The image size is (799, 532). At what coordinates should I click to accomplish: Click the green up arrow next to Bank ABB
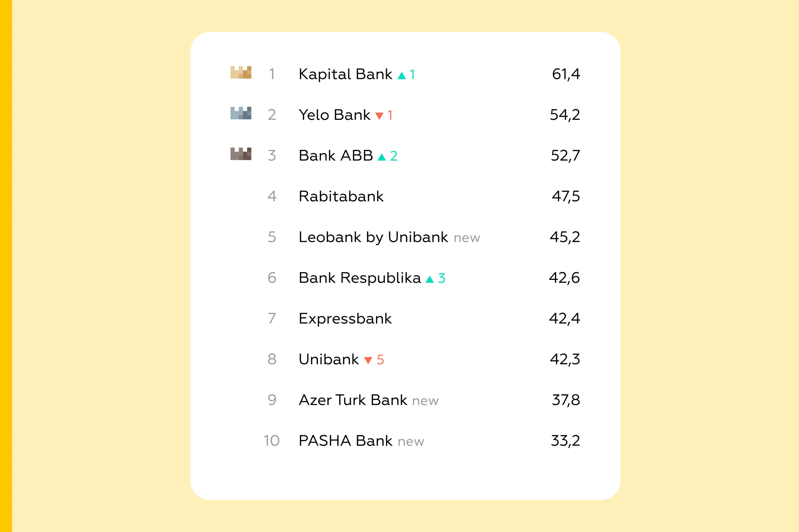[x=382, y=157]
